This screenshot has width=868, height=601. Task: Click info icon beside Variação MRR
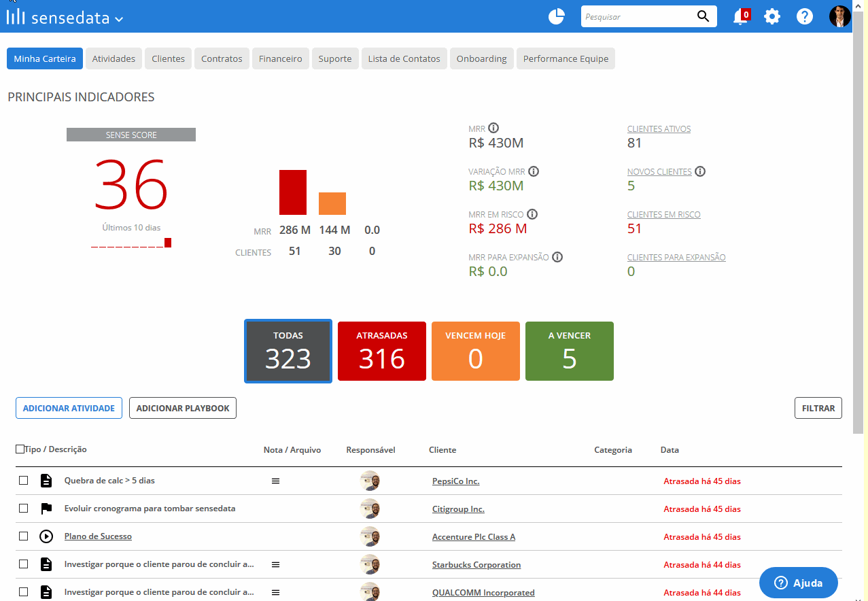pos(534,171)
